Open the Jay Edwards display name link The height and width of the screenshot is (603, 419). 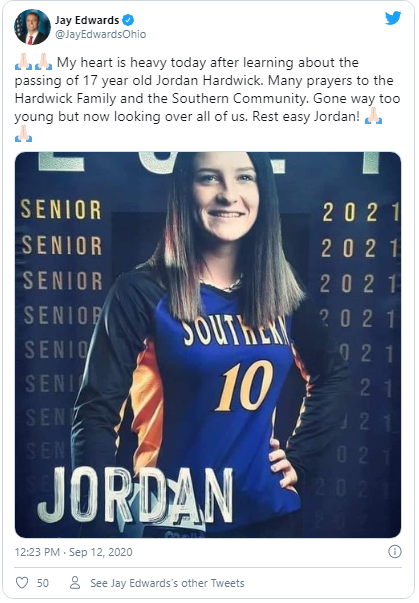(87, 20)
